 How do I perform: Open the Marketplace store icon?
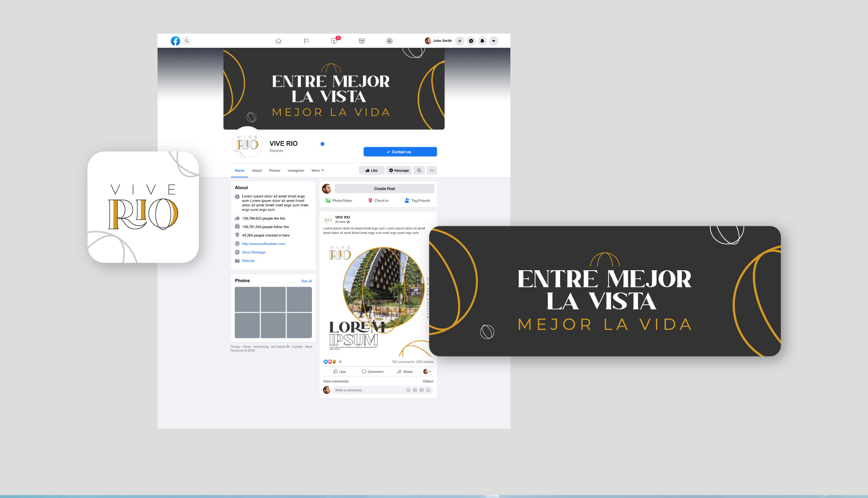[x=362, y=41]
